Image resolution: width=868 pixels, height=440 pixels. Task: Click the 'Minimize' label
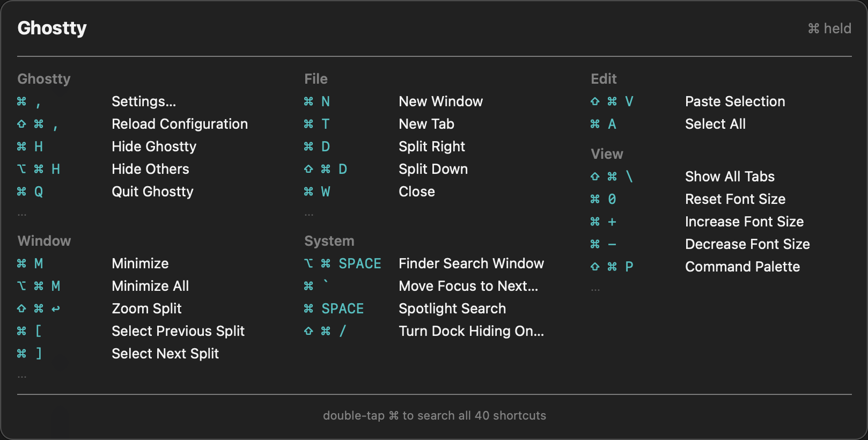click(140, 263)
